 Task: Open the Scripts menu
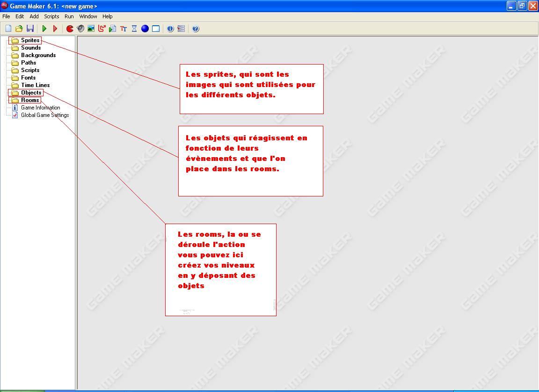51,16
